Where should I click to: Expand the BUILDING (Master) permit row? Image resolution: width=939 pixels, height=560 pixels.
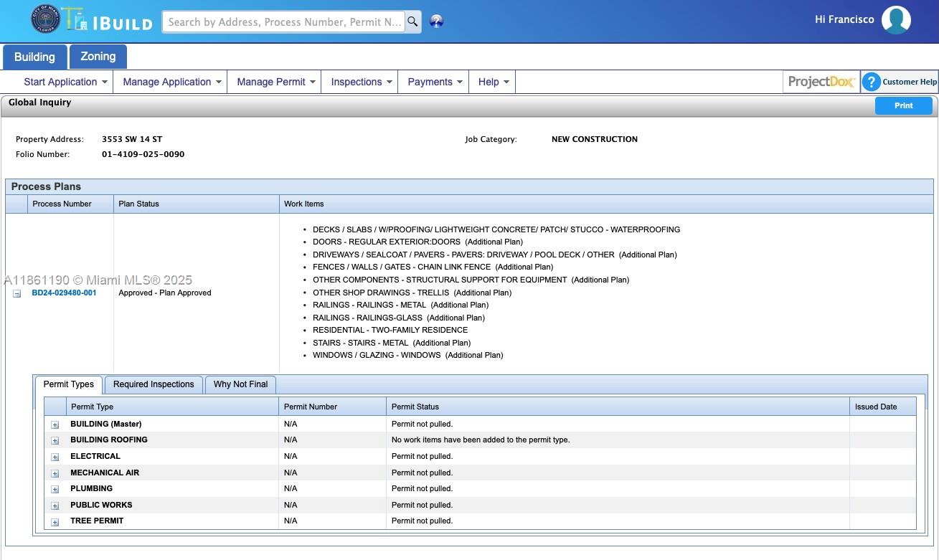55,424
